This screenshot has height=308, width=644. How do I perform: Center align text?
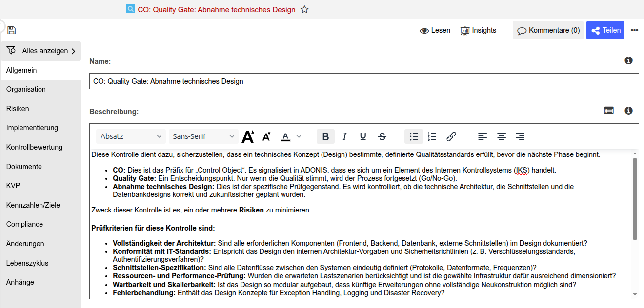click(502, 136)
